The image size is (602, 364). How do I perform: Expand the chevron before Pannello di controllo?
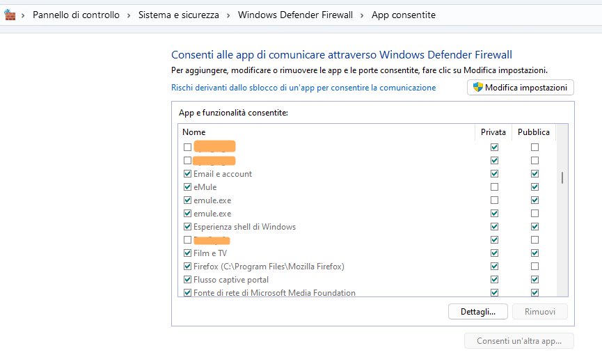pyautogui.click(x=24, y=15)
